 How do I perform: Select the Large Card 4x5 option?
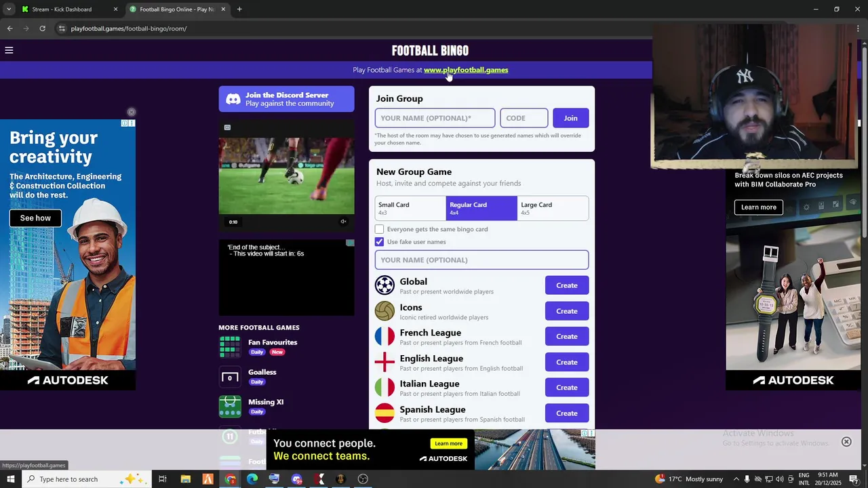point(553,208)
